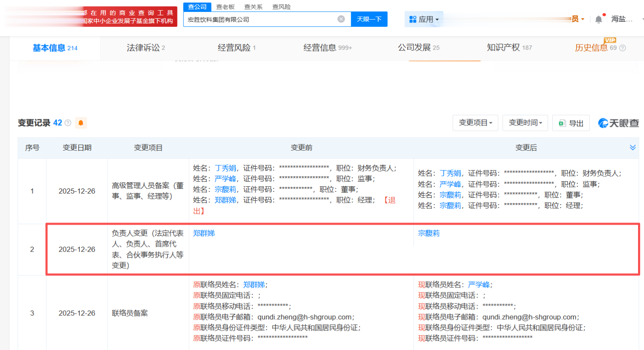Open the 变更项目 filter dropdown

point(475,123)
